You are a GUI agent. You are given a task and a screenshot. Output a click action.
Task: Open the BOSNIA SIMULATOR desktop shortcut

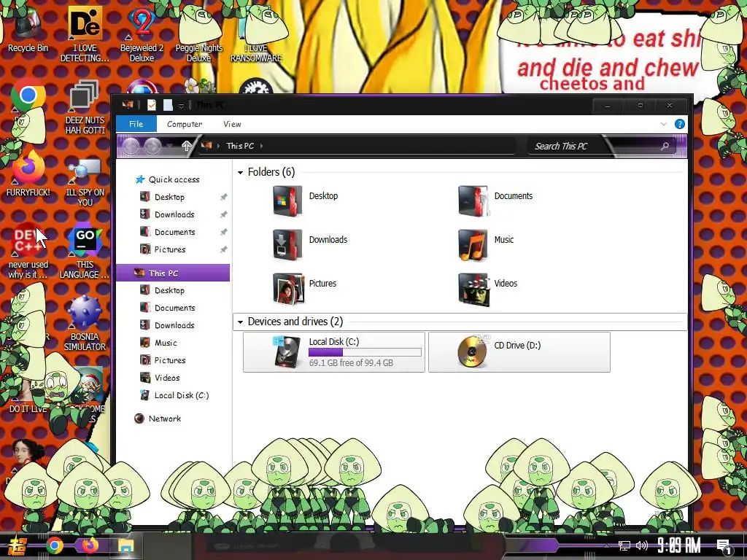85,323
